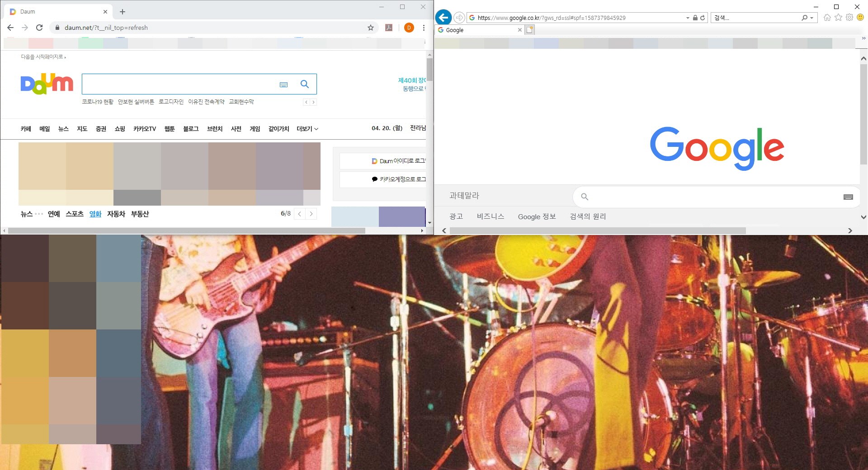
Task: Open the 카카오TV menu on Daum
Action: click(x=145, y=129)
